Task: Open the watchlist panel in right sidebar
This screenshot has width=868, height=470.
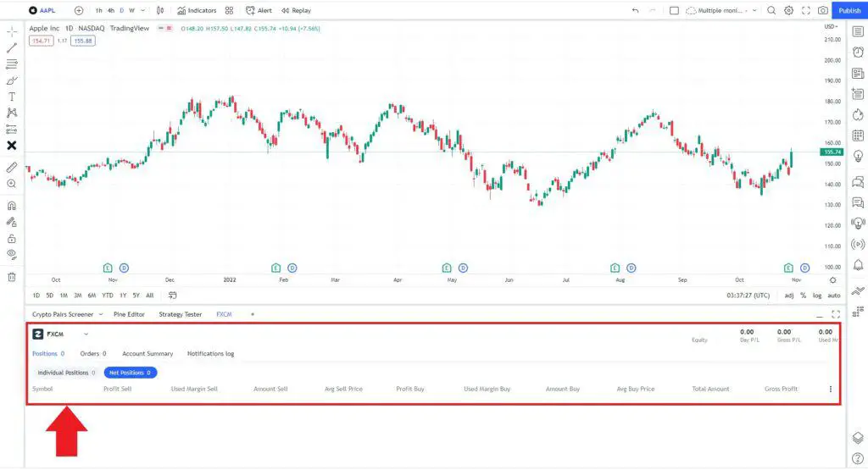Action: [858, 31]
